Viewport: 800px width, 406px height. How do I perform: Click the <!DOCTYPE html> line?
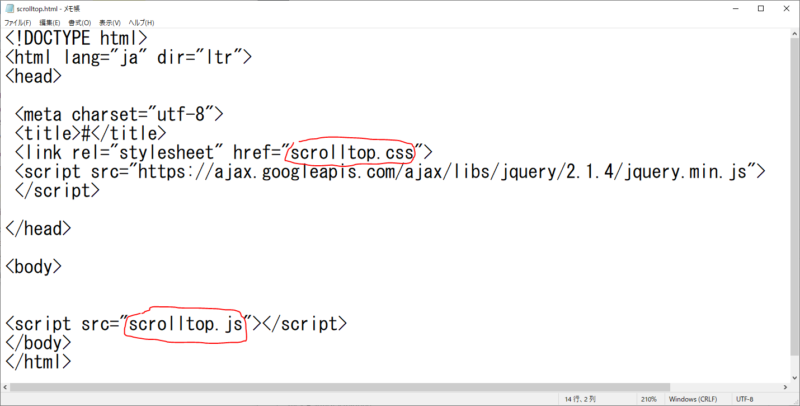[77, 38]
